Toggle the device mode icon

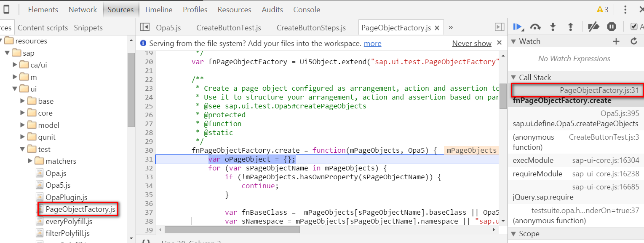coord(6,9)
